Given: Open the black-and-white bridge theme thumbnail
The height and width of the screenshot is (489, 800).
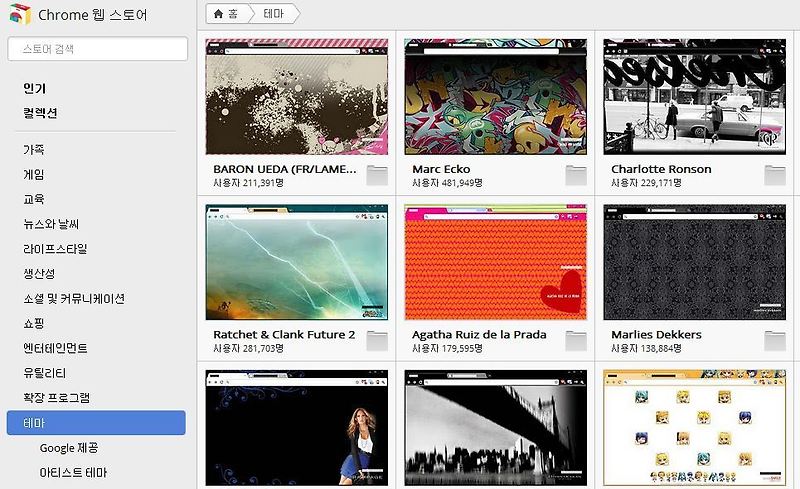Looking at the screenshot, I should click(495, 428).
